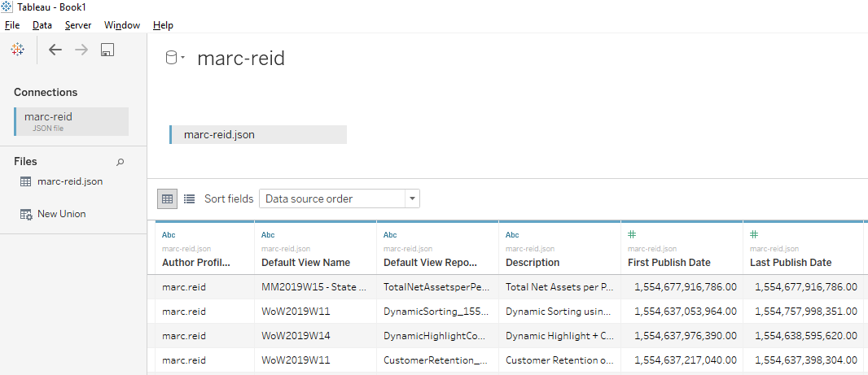Open the Server menu
Screen dimensions: 868x375
(x=78, y=25)
